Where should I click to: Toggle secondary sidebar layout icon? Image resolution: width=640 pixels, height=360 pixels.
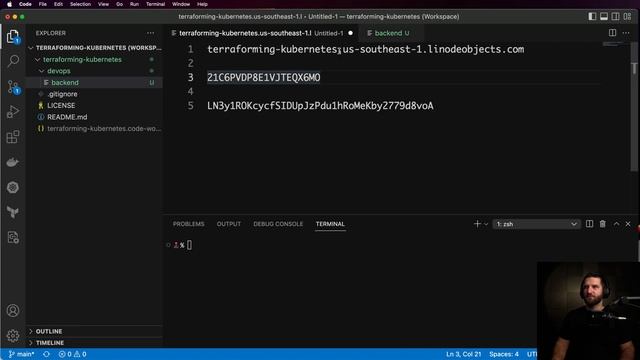[x=616, y=16]
